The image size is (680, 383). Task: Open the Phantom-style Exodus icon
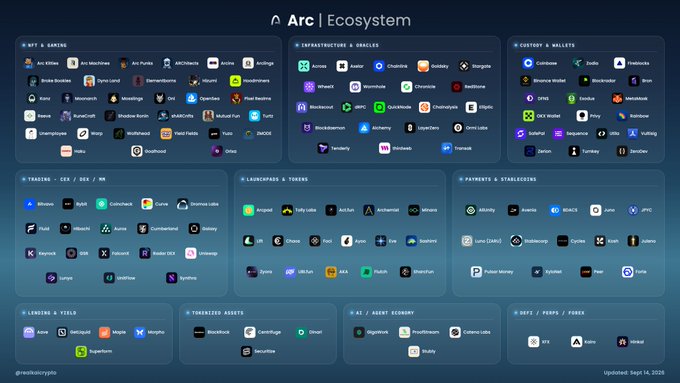pos(572,98)
